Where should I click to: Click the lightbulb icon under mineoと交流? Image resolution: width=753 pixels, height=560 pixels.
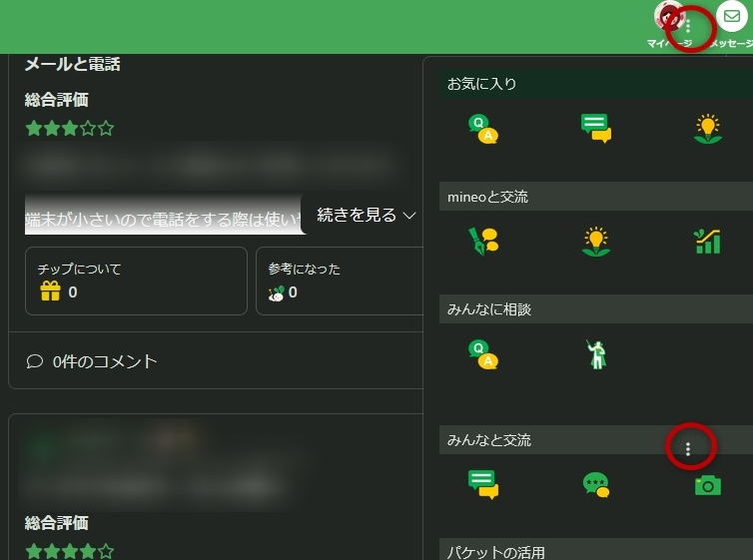(x=595, y=242)
